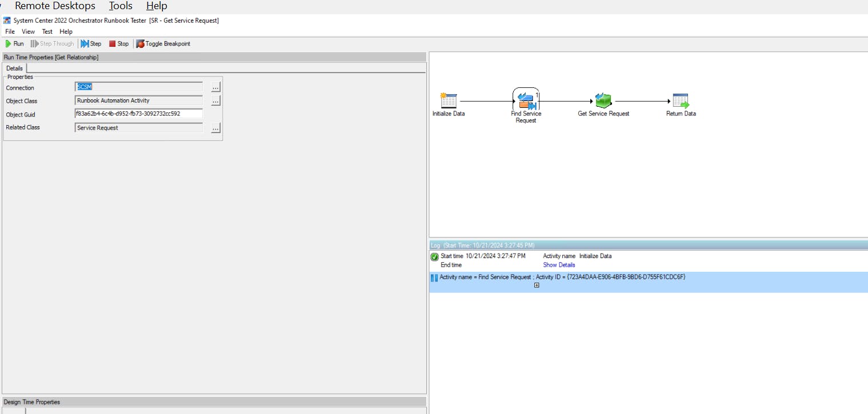Browse for Object Class with the ellipsis button
This screenshot has width=868, height=414.
click(x=215, y=101)
